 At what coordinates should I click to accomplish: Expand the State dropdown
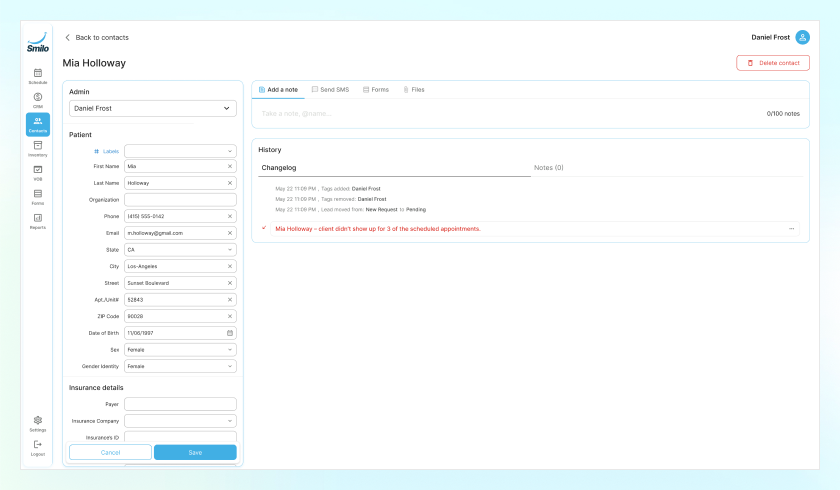(180, 250)
